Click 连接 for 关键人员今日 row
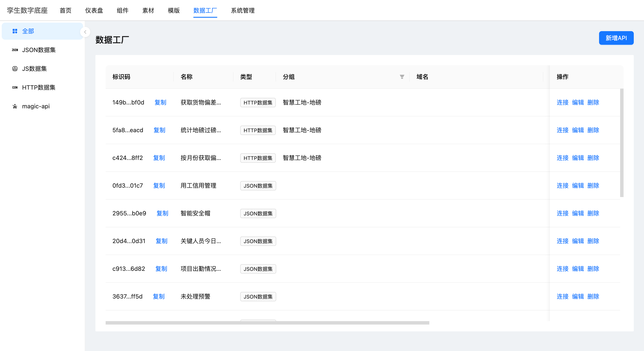The height and width of the screenshot is (351, 644). click(x=562, y=241)
